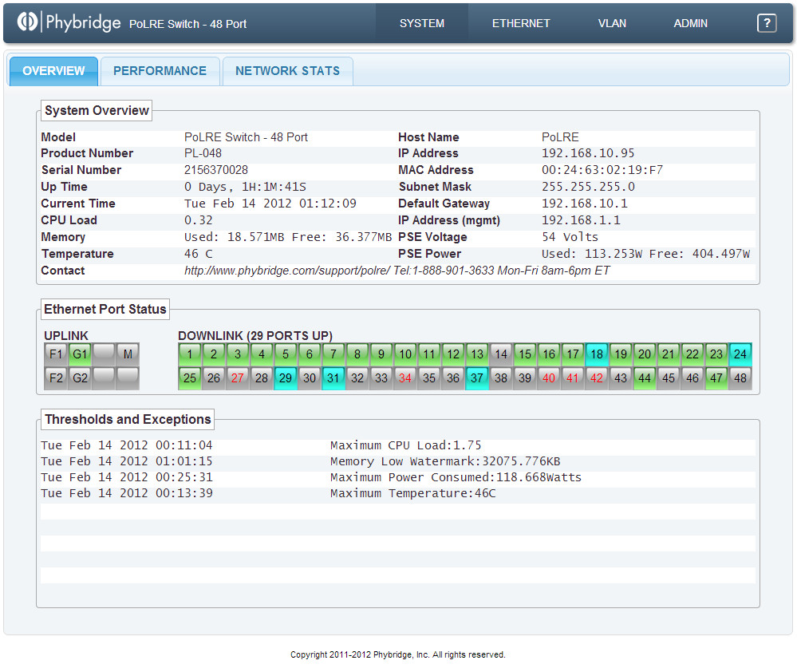Select downlink port 2
Viewport: 797px width, 672px height.
click(x=214, y=354)
